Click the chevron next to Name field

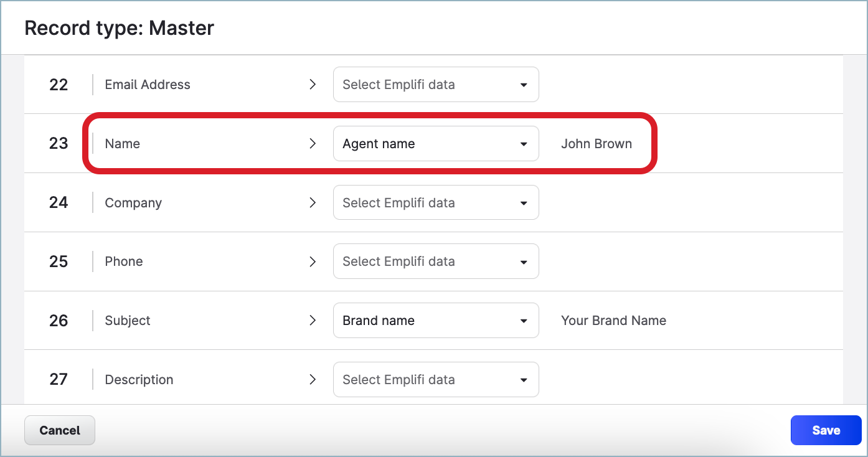313,143
